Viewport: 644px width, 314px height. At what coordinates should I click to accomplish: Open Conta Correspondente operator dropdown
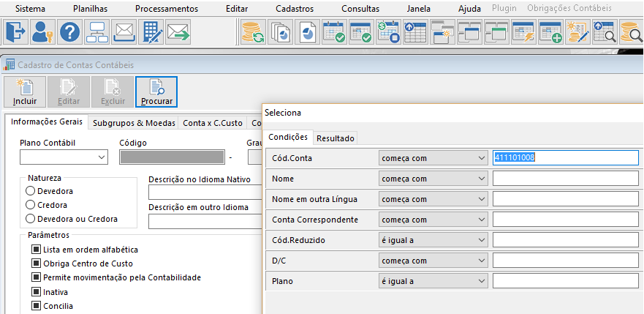pyautogui.click(x=433, y=220)
